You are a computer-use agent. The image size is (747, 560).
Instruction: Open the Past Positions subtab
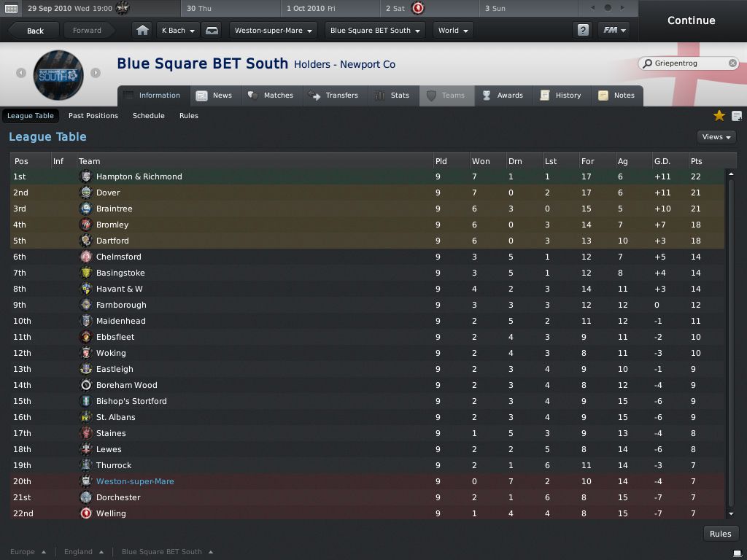click(x=93, y=116)
